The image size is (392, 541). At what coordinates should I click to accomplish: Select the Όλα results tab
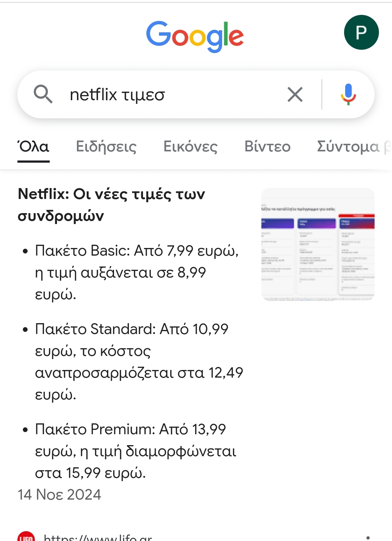pos(33,147)
